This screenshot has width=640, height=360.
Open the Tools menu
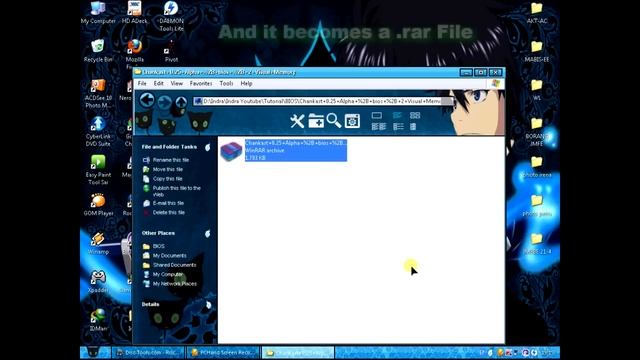tap(226, 83)
